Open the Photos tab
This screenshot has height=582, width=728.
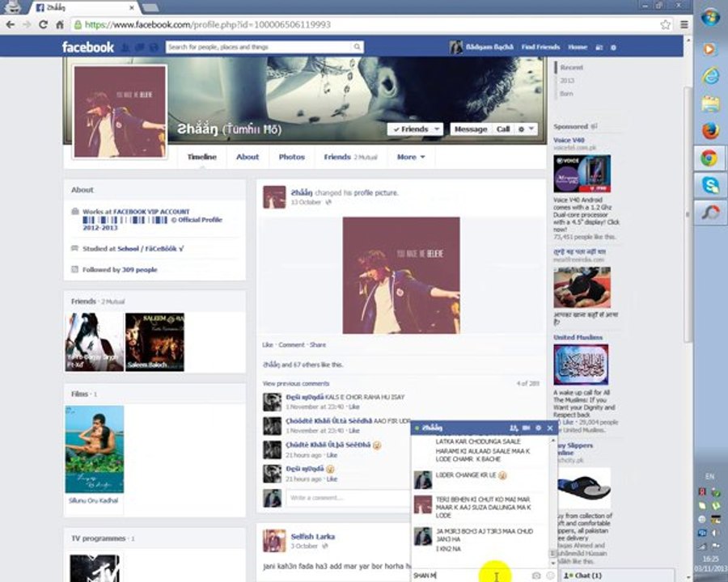(291, 157)
